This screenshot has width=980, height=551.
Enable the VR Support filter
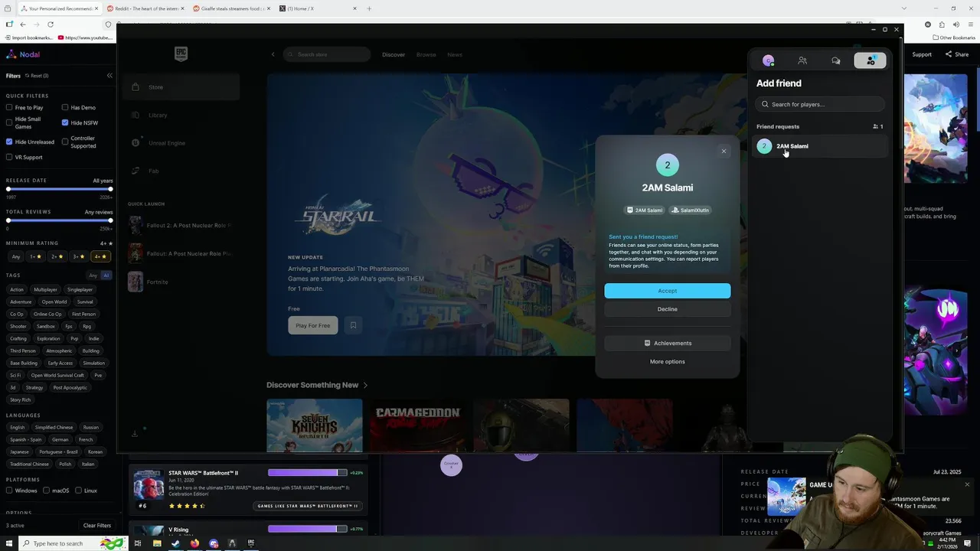point(9,157)
